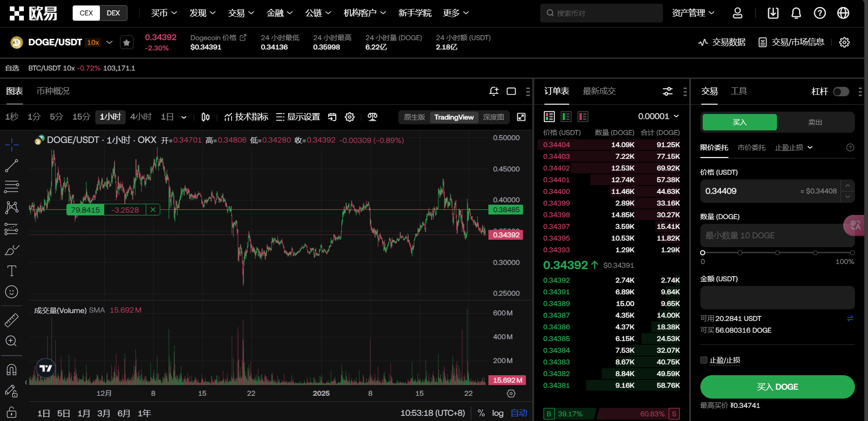Toggle the log scale option
Screen dimensions: 868x421
coord(498,413)
